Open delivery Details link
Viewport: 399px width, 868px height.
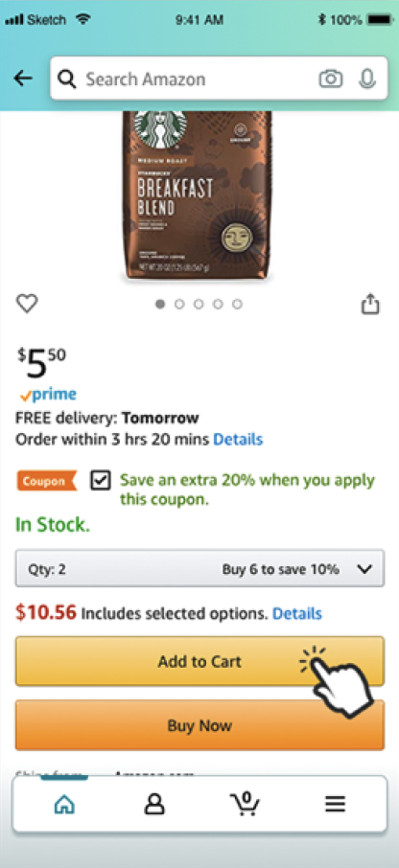click(x=238, y=440)
